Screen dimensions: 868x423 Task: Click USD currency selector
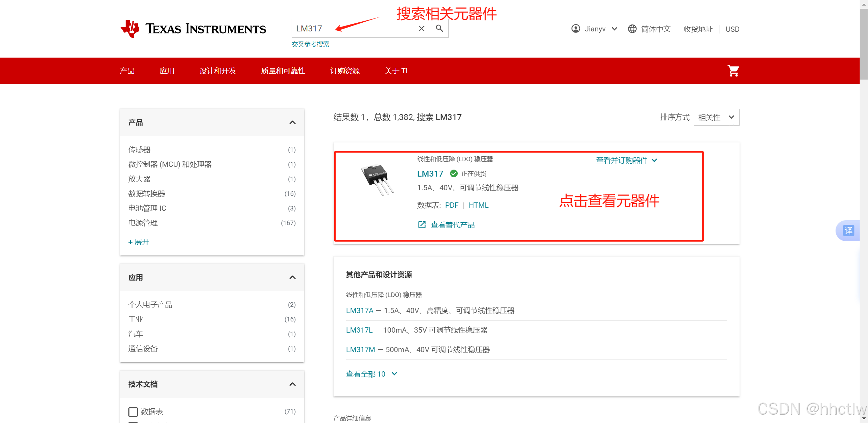(x=732, y=29)
